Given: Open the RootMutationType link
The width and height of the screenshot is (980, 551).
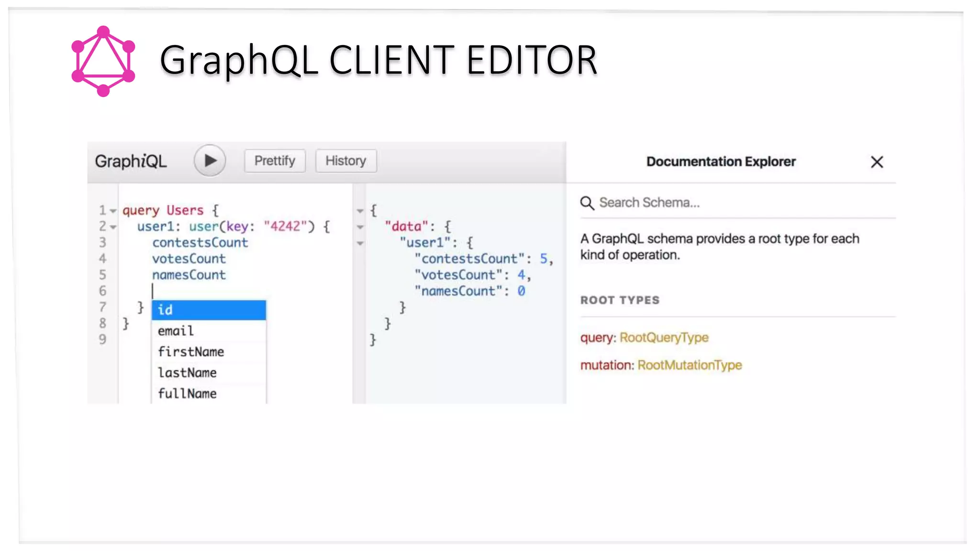Looking at the screenshot, I should [x=690, y=365].
